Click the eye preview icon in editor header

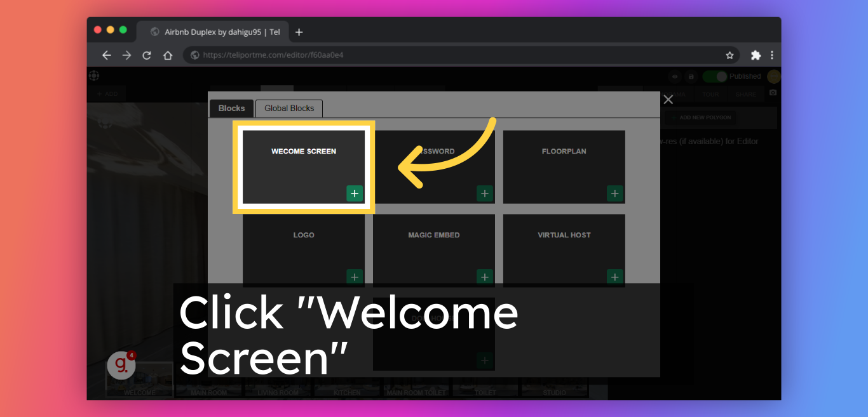tap(675, 76)
